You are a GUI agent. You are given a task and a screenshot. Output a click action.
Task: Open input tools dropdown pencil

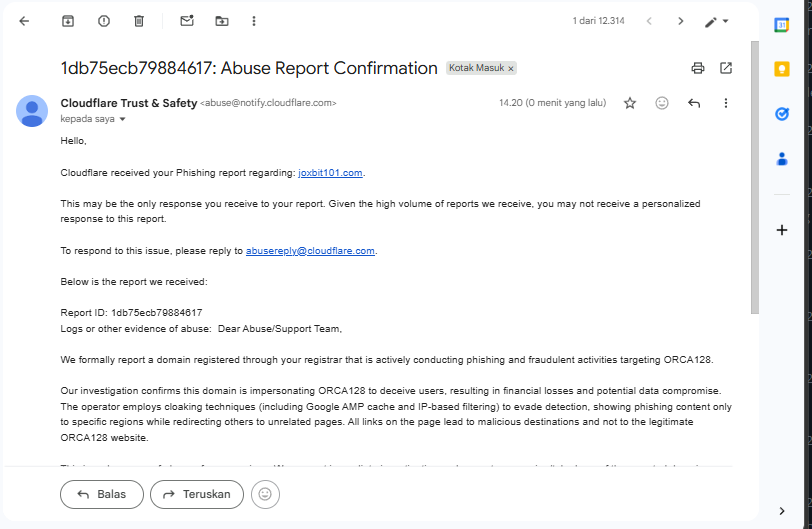(716, 21)
